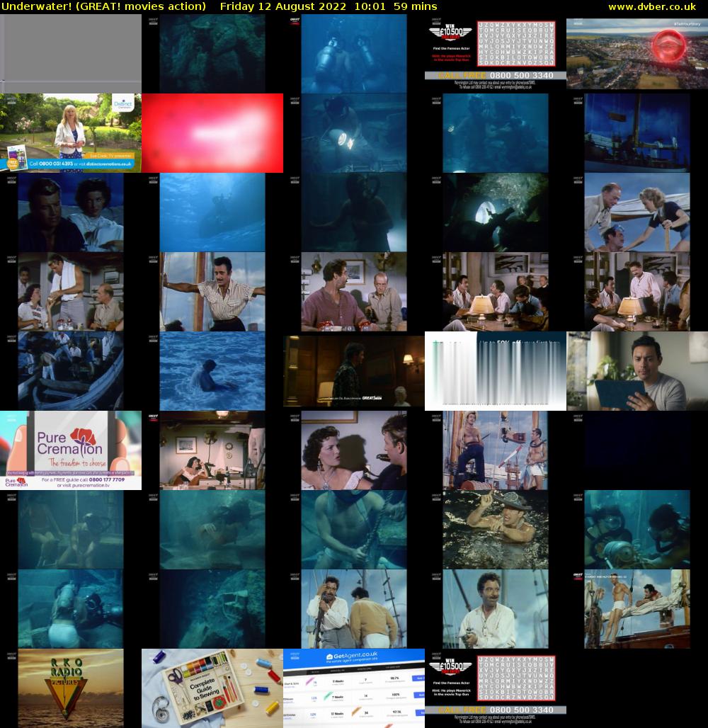This screenshot has width=708, height=728.
Task: Open the frame of man swimming in waves
Action: coord(212,371)
